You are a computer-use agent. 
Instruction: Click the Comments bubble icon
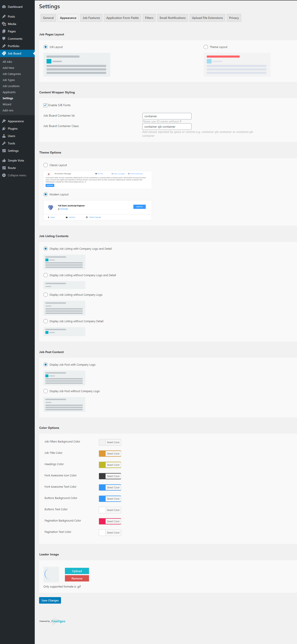4,39
